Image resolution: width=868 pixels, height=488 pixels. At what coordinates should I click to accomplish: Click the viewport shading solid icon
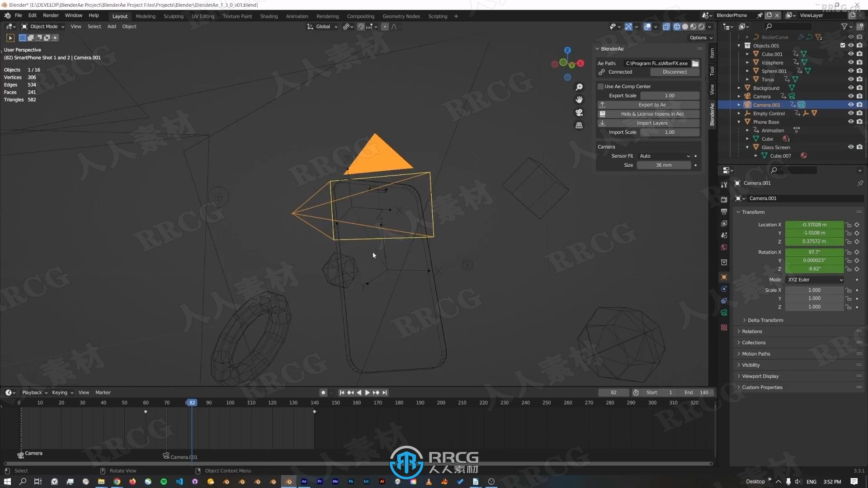685,26
